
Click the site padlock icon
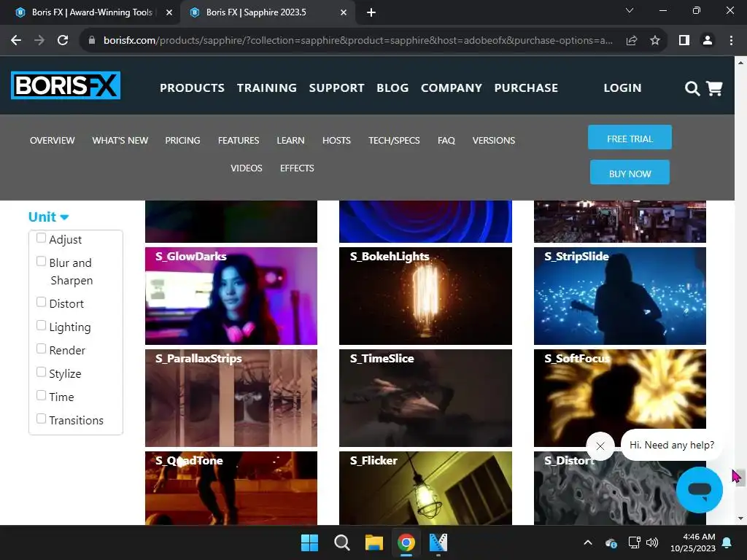point(92,41)
